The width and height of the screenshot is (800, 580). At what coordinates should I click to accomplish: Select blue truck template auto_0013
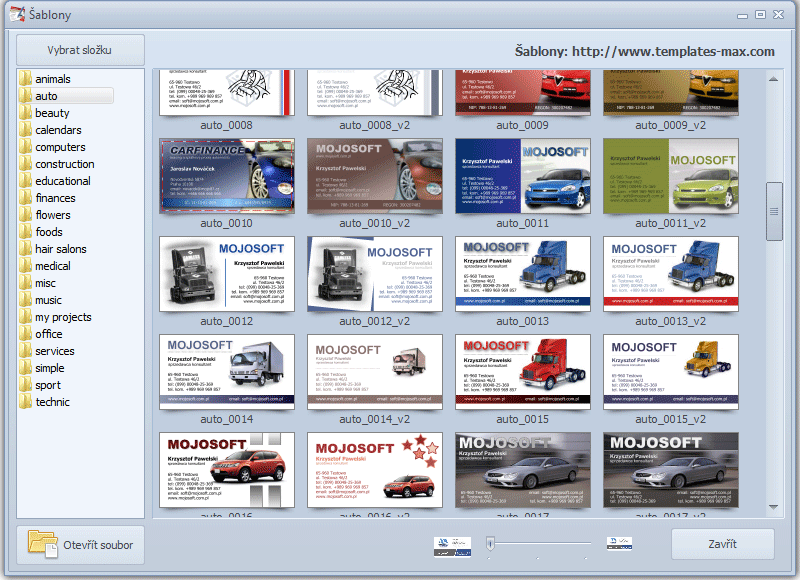tap(522, 274)
